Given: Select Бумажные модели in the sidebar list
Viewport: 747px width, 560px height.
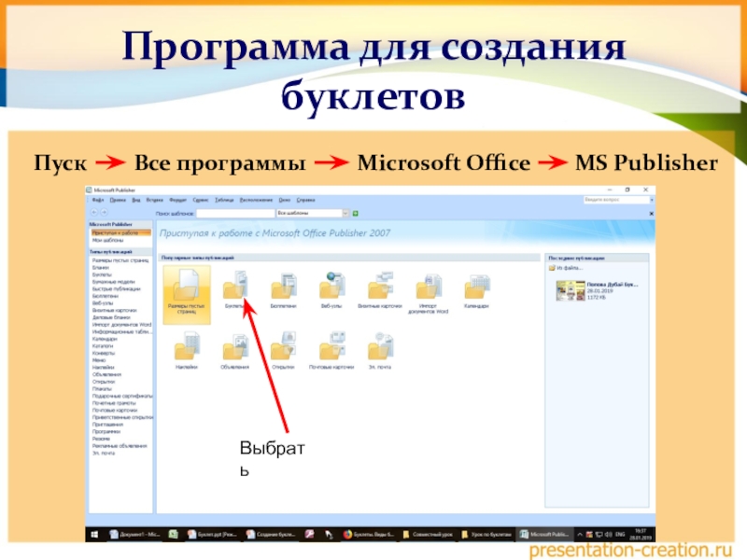Looking at the screenshot, I should pos(113,282).
